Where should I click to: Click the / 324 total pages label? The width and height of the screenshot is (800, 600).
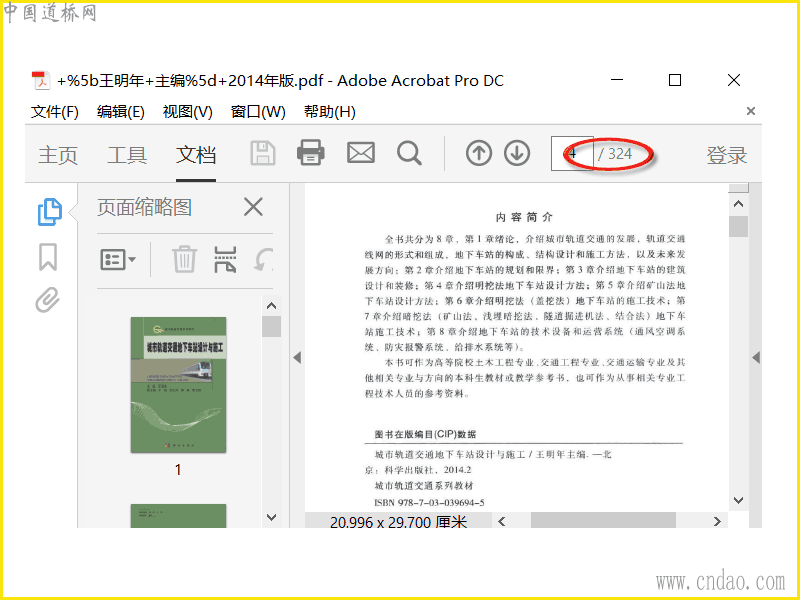pyautogui.click(x=615, y=154)
